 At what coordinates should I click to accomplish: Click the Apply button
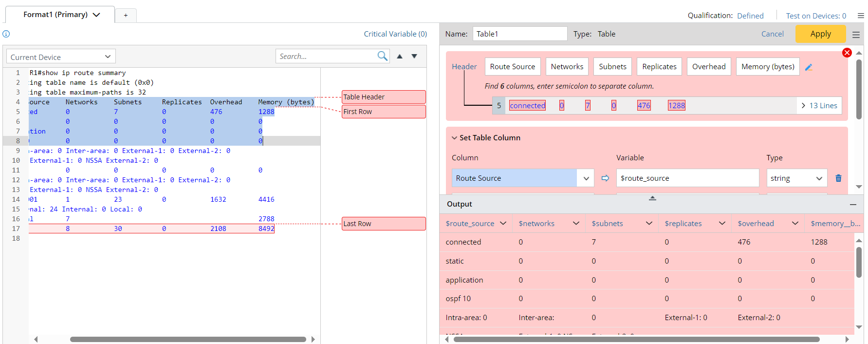820,34
